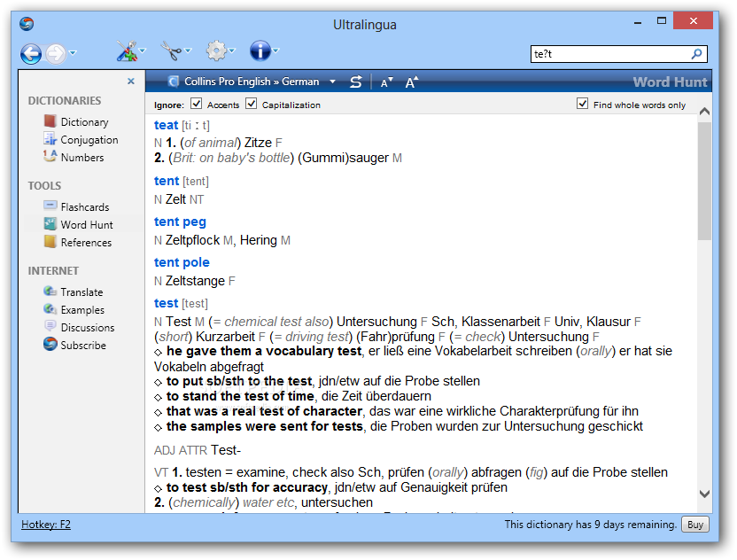Click the Buy button
The height and width of the screenshot is (560, 737).
[695, 525]
